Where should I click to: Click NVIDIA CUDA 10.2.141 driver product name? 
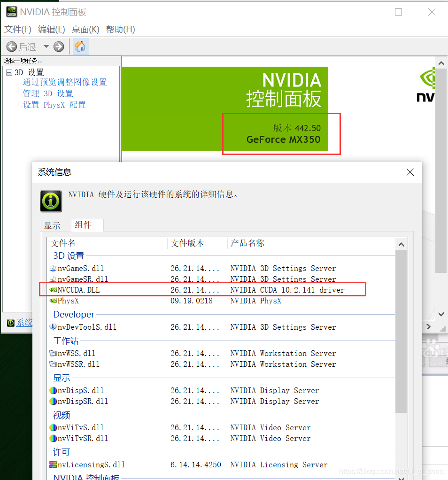tap(287, 290)
